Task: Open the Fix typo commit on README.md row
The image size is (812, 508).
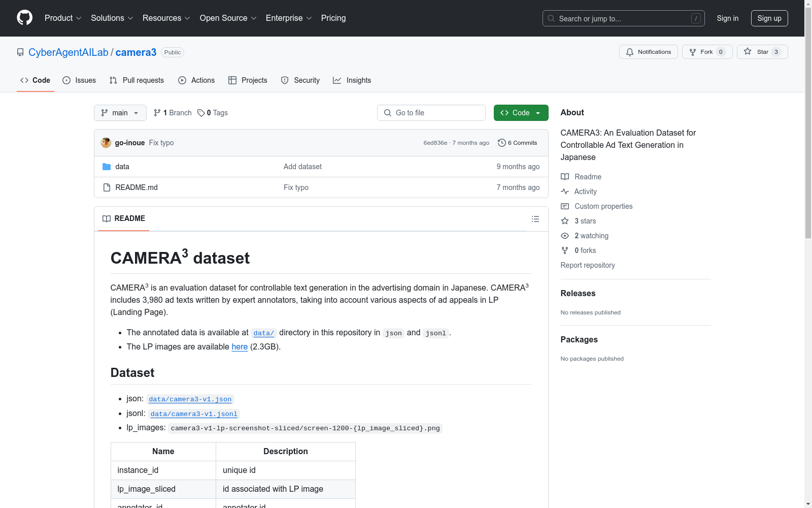Action: (296, 187)
